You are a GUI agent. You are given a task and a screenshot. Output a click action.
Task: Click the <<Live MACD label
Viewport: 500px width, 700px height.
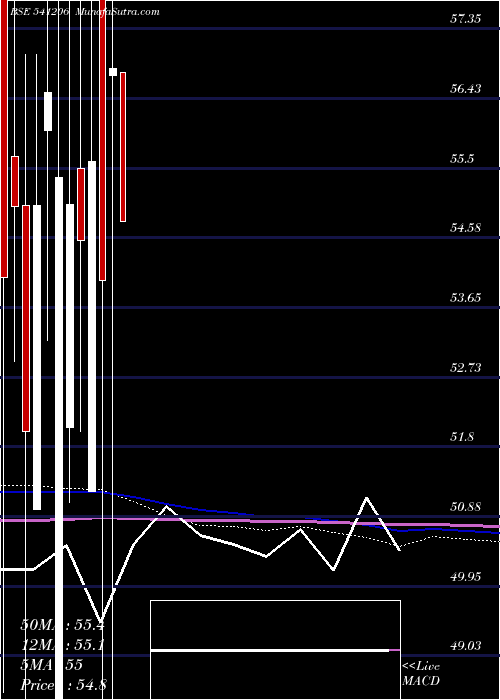pyautogui.click(x=421, y=674)
